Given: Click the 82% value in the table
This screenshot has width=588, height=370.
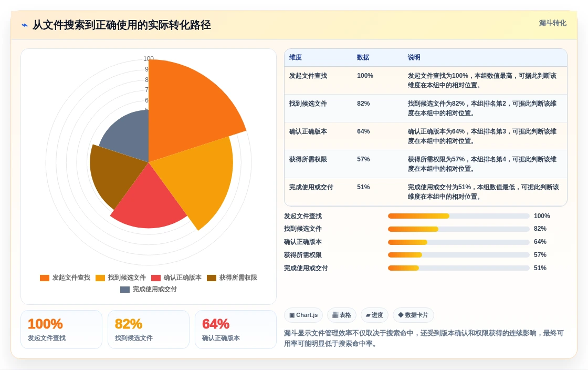Looking at the screenshot, I should [363, 104].
